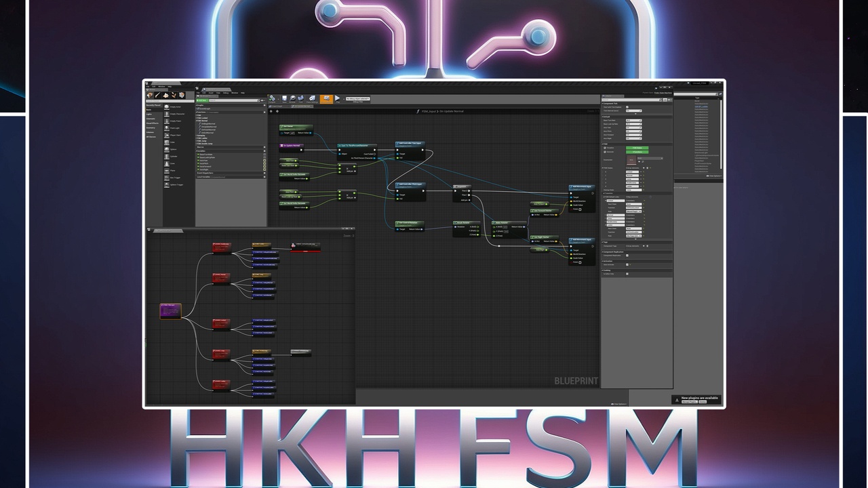Pick the Empty Pawn actor icon

point(167,121)
